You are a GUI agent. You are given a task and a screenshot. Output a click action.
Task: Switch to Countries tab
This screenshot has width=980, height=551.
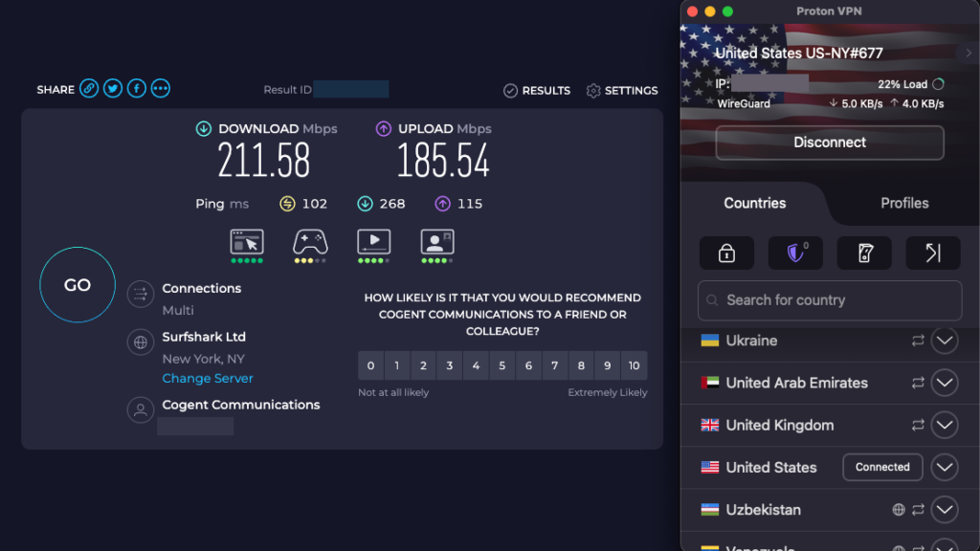(754, 203)
